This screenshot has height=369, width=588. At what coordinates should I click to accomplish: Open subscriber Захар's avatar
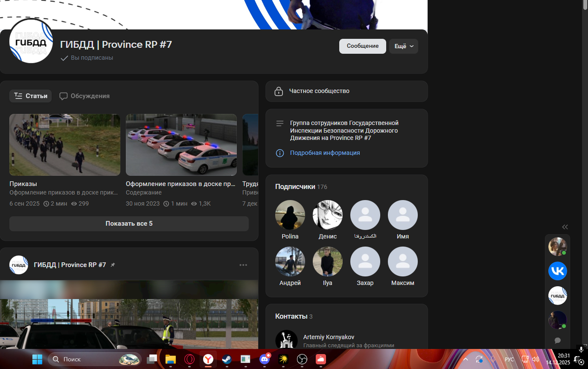click(365, 261)
